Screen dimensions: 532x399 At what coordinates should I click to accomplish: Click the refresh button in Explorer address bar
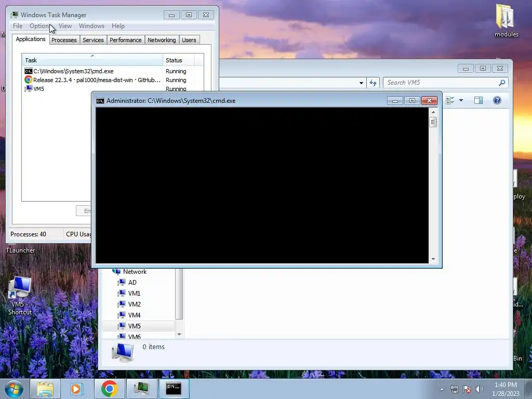373,83
